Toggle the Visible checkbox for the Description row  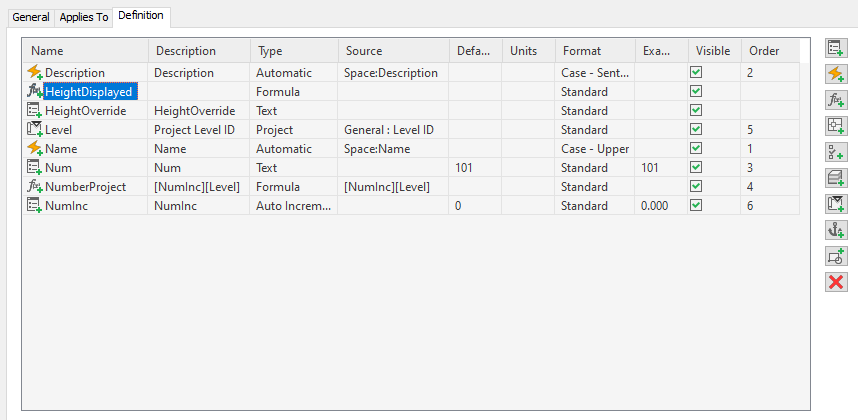(x=696, y=73)
